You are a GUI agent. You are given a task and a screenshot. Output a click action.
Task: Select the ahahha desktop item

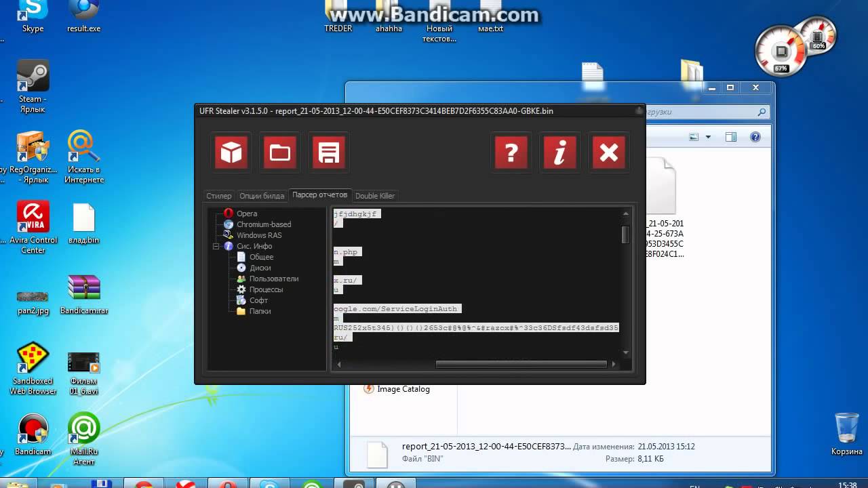pos(389,17)
